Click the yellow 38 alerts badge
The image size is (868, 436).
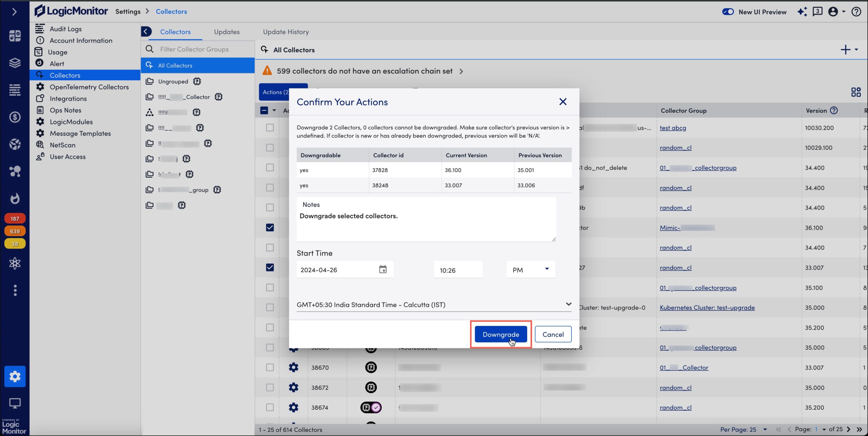(15, 244)
